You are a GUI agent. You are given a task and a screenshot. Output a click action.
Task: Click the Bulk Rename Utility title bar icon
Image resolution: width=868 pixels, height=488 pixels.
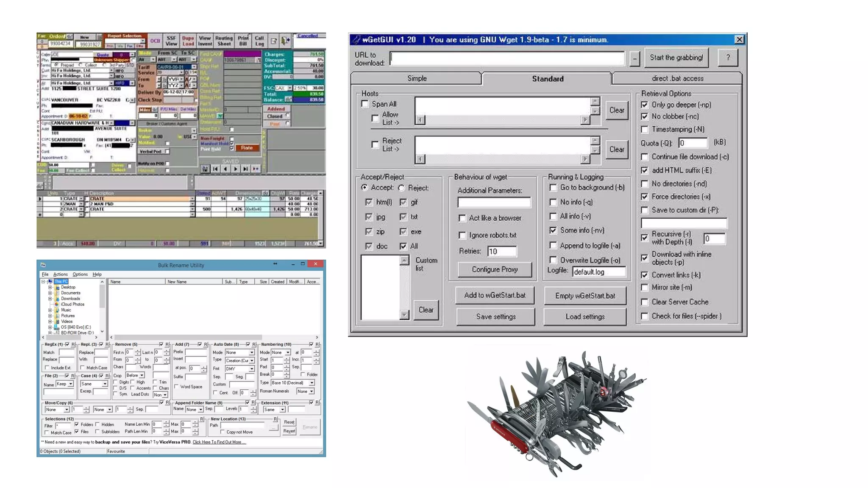point(43,265)
